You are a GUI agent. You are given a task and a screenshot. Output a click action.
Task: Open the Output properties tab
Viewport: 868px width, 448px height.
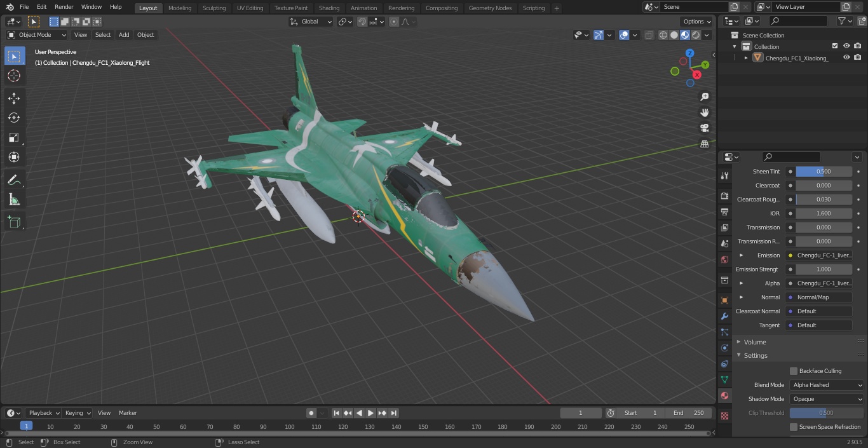(724, 212)
